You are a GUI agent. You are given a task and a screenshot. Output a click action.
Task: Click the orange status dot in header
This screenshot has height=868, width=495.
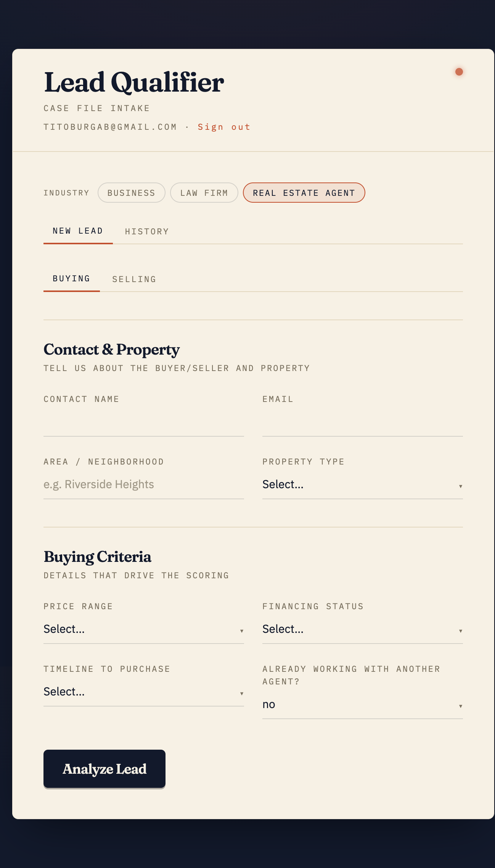[459, 72]
